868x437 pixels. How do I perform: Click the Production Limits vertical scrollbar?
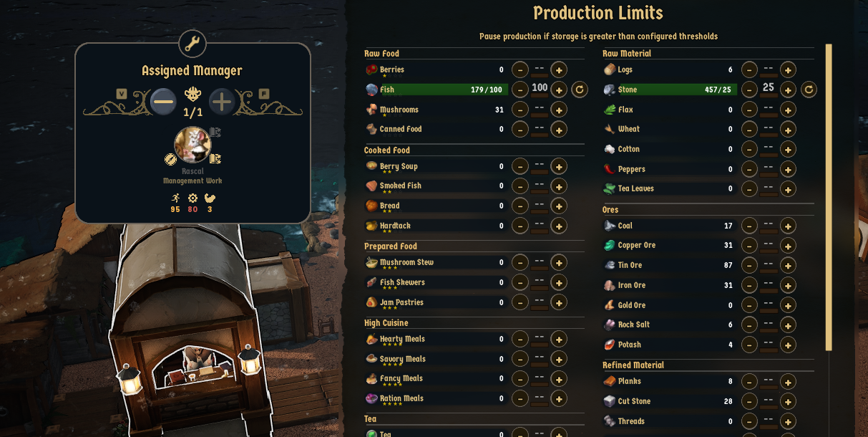(829, 197)
